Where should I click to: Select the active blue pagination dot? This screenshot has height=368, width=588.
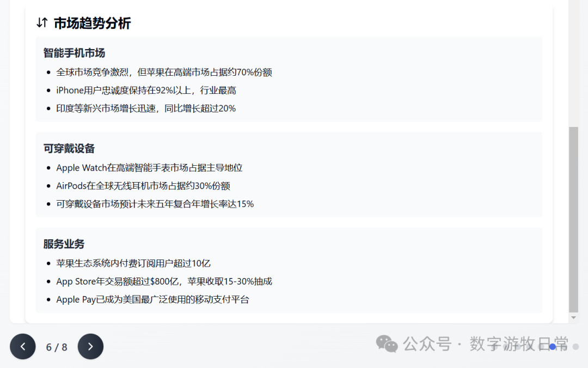click(553, 347)
